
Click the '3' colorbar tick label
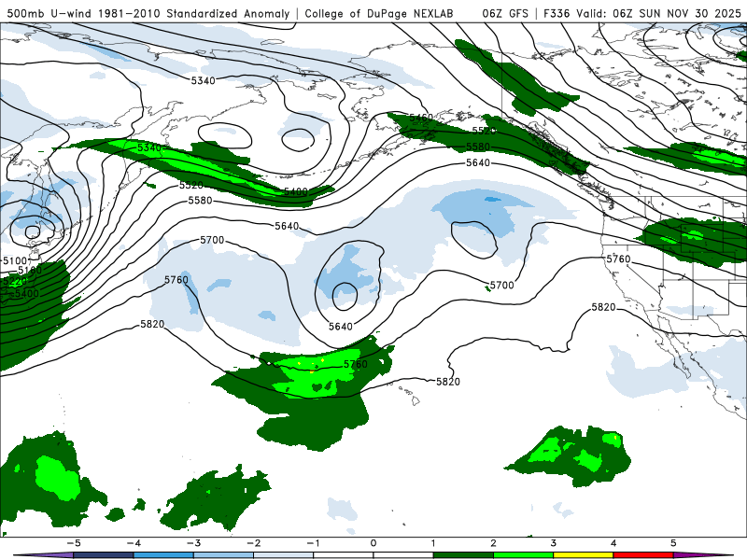554,543
